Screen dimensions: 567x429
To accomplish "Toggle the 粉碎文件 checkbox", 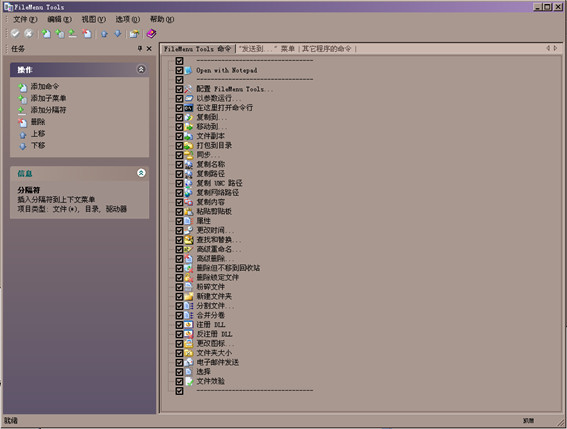I will 179,286.
